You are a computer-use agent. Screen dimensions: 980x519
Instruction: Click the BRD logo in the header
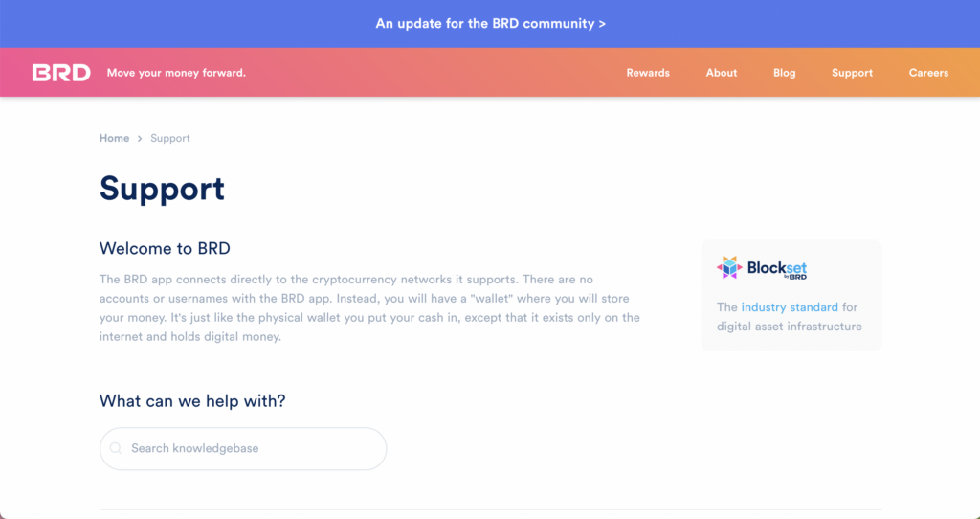point(61,73)
